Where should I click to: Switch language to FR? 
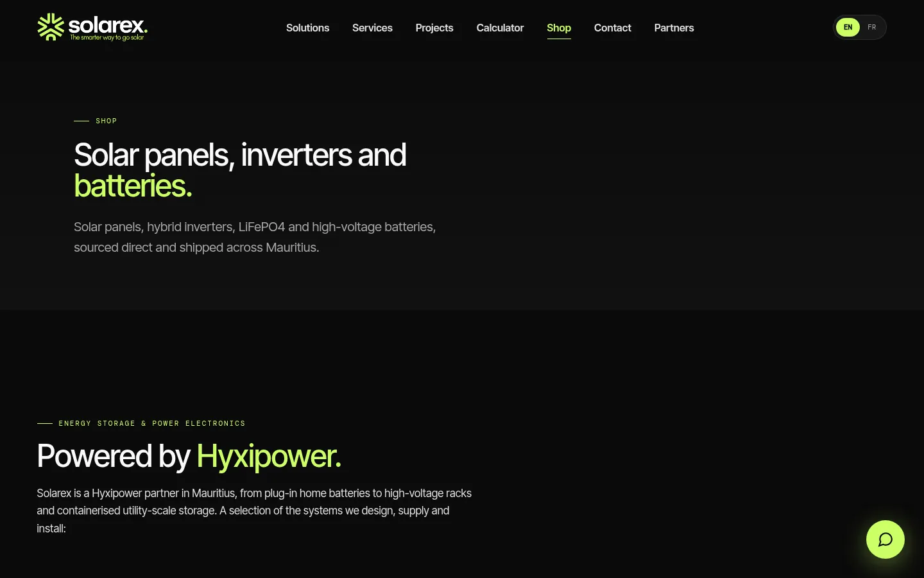pyautogui.click(x=871, y=27)
